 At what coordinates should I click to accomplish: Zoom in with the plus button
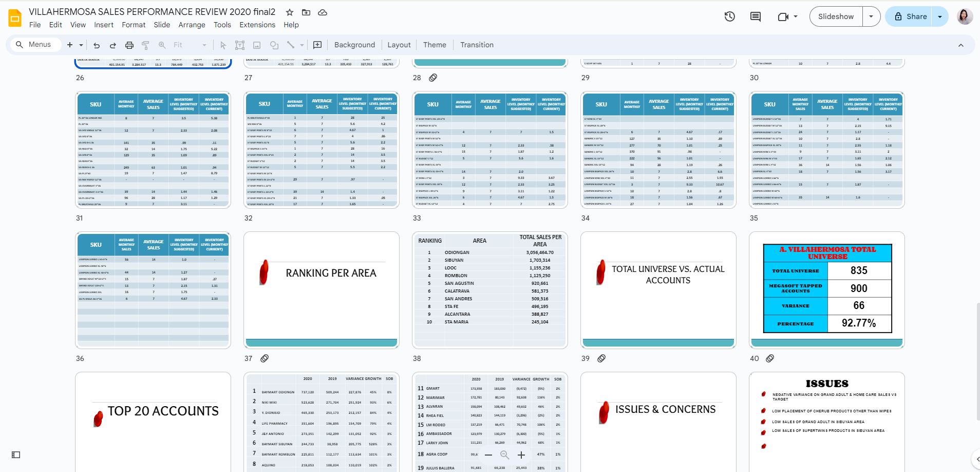pyautogui.click(x=521, y=455)
